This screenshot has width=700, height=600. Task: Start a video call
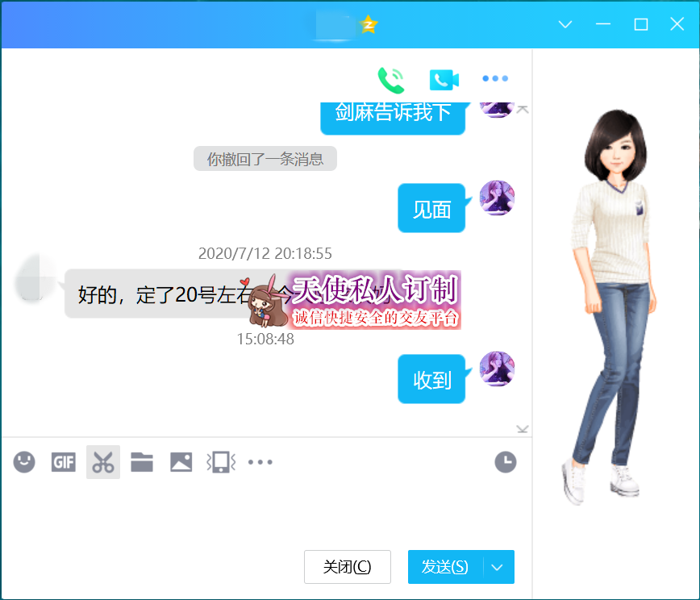[x=443, y=79]
